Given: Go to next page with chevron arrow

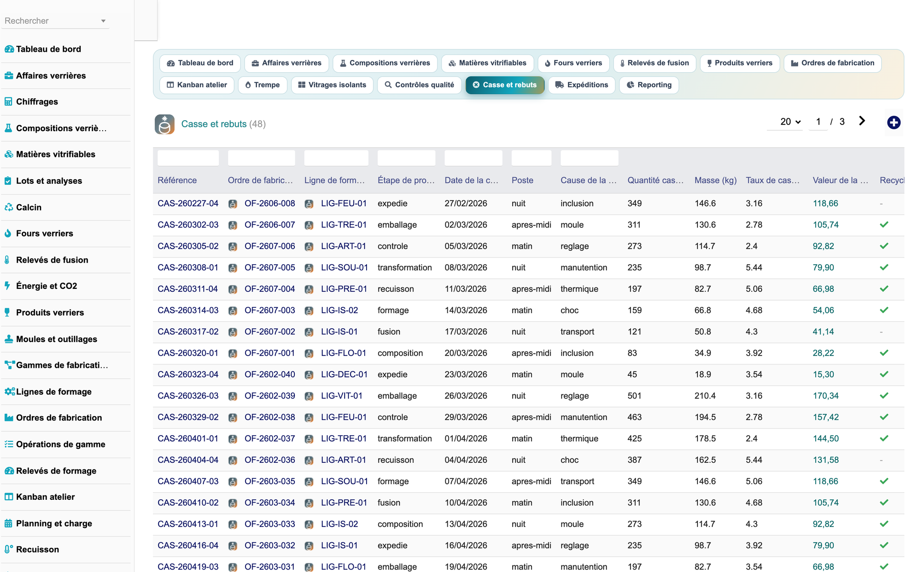Looking at the screenshot, I should tap(862, 121).
